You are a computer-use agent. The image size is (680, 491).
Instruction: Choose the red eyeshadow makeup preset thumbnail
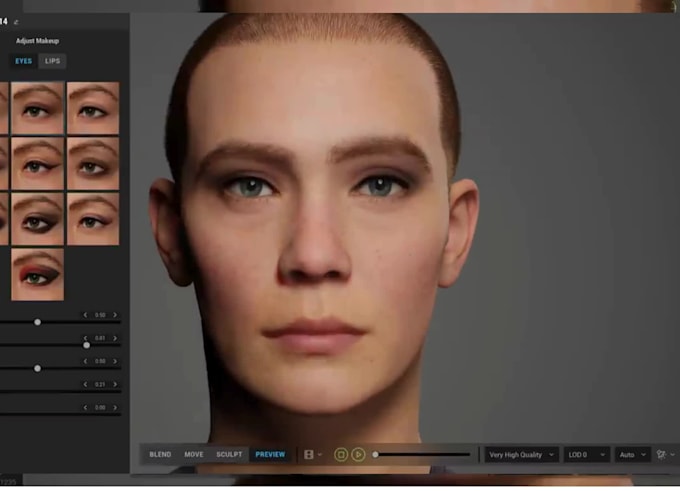coord(38,275)
